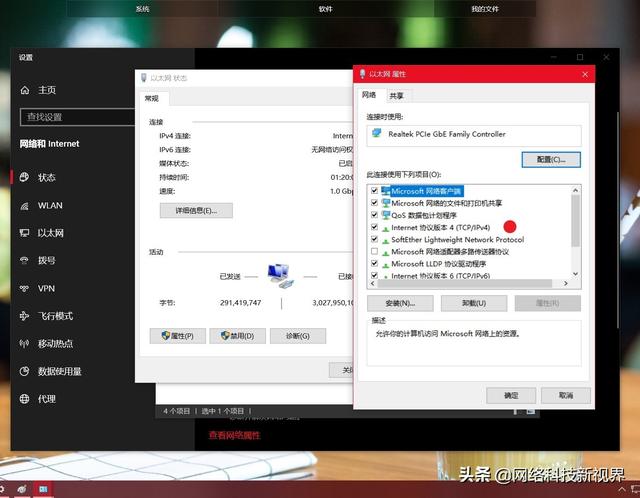Image resolution: width=640 pixels, height=498 pixels.
Task: Open the VPN icon in Settings sidebar
Action: point(24,289)
